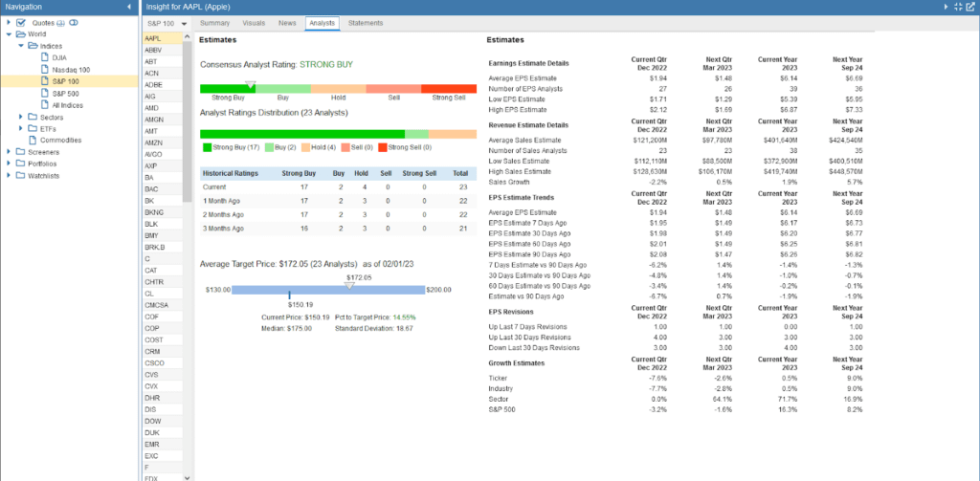This screenshot has width=980, height=481.
Task: Click the link icon next to Quotes
Action: coord(73,23)
